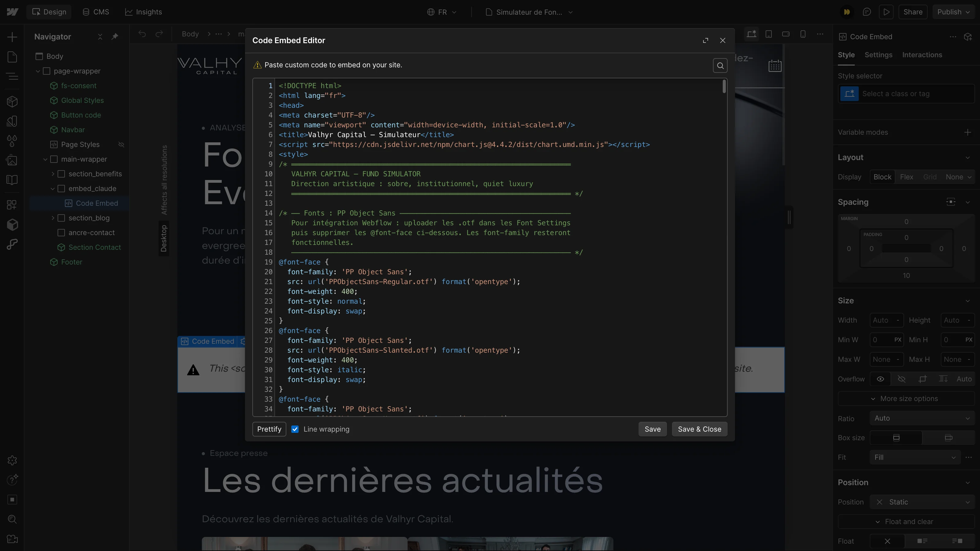Expand the section_benefits tree node

coord(53,174)
